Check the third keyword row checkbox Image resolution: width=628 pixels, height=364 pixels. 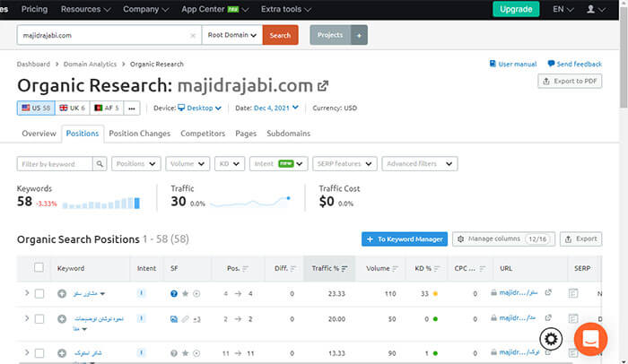(x=39, y=353)
